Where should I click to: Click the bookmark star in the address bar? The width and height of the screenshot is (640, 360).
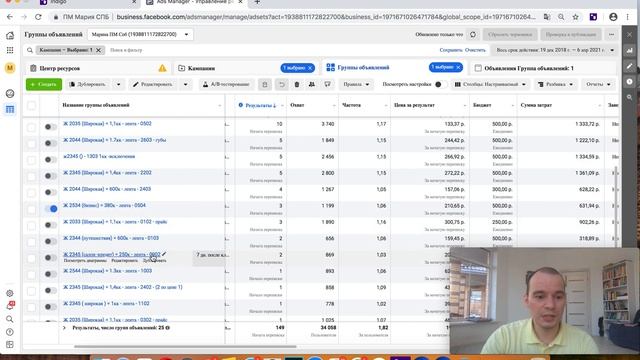point(576,17)
